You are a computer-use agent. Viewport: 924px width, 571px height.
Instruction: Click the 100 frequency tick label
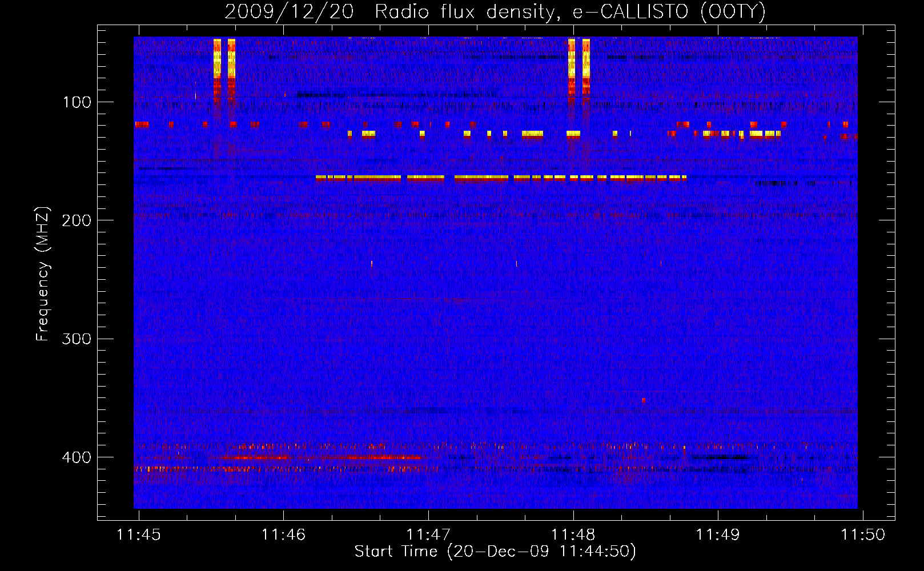(x=77, y=102)
